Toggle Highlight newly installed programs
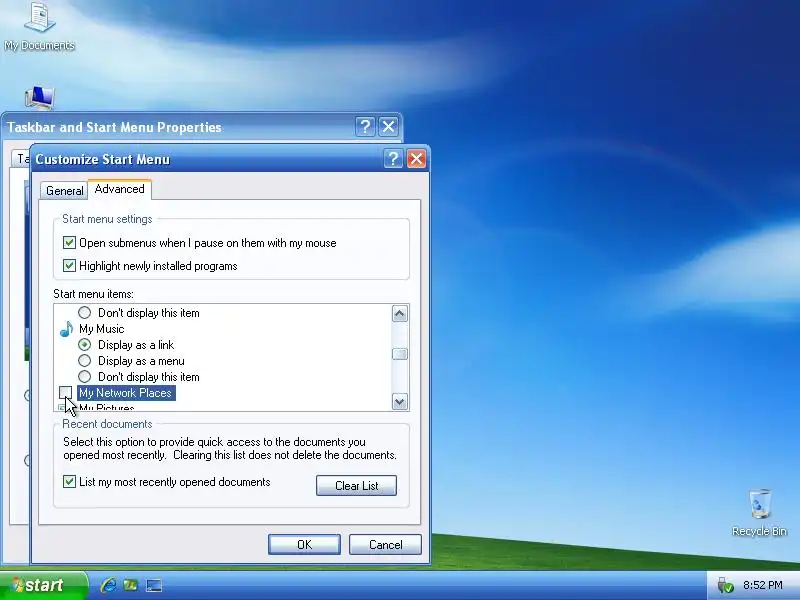 coord(69,266)
